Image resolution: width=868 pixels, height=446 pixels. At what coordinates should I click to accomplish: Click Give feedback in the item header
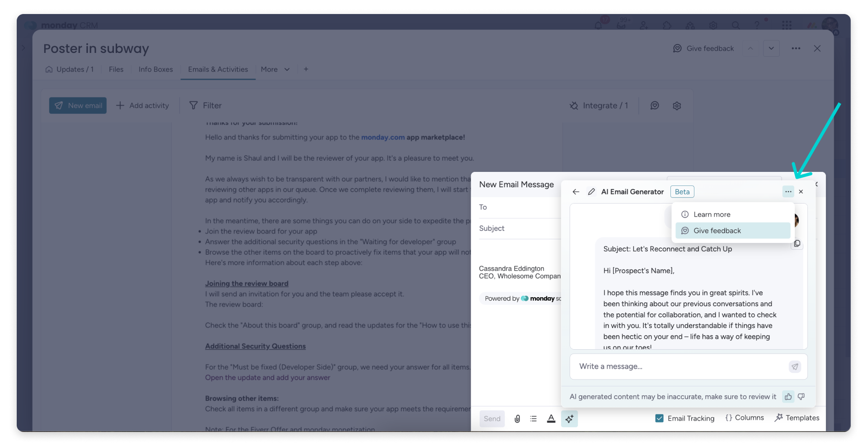coord(703,48)
